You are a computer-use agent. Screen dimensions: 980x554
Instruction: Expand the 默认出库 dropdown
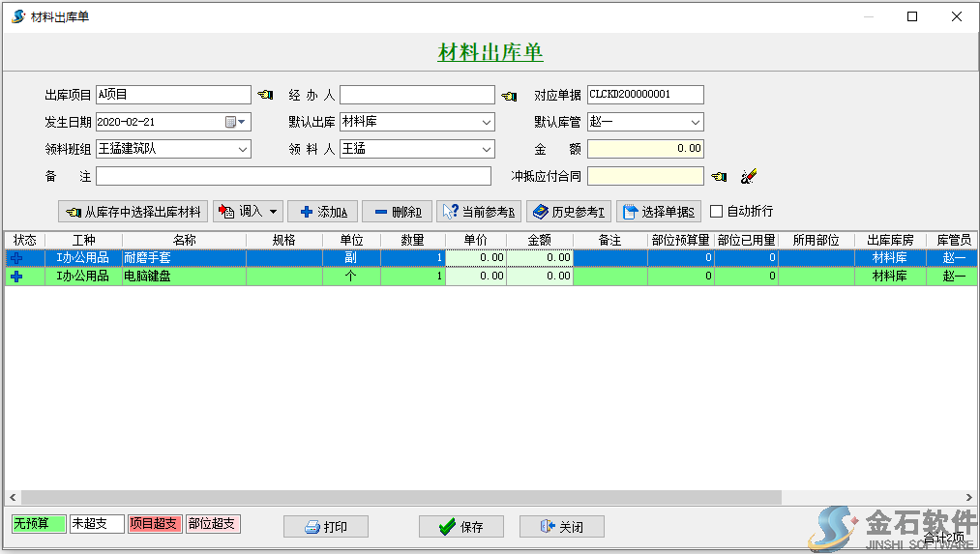click(x=487, y=122)
